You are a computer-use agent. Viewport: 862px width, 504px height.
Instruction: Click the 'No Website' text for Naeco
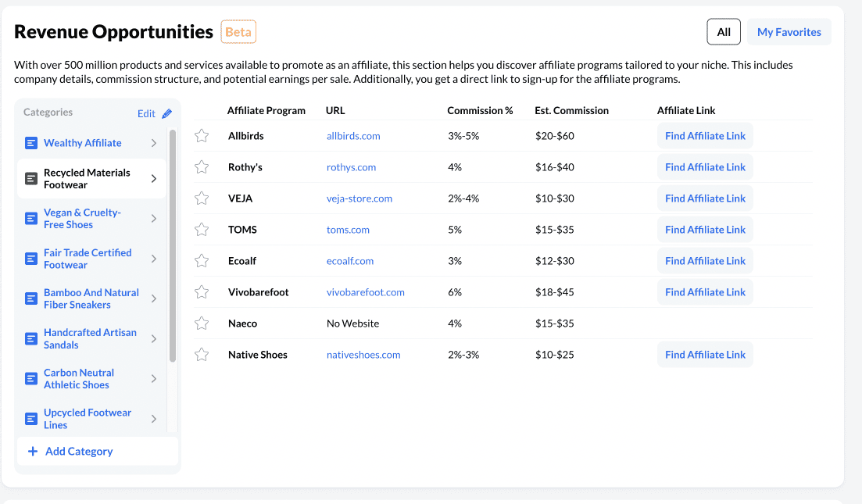[x=353, y=323]
